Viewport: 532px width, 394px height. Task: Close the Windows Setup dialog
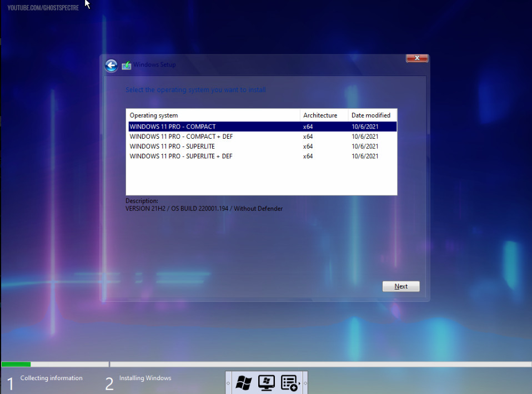pos(417,58)
